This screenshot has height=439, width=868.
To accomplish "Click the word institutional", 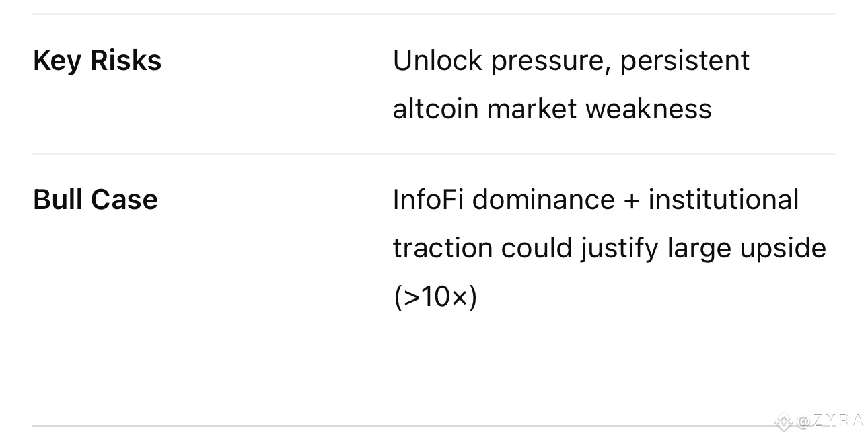I will click(724, 200).
